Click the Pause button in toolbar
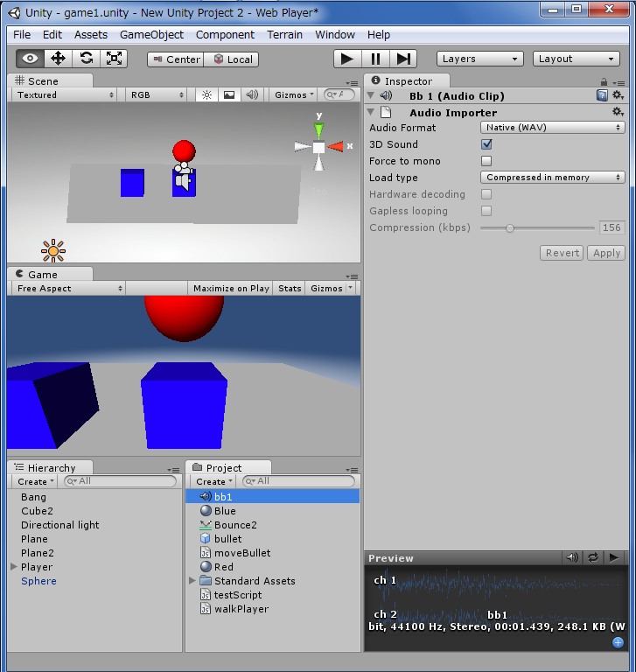 [375, 59]
